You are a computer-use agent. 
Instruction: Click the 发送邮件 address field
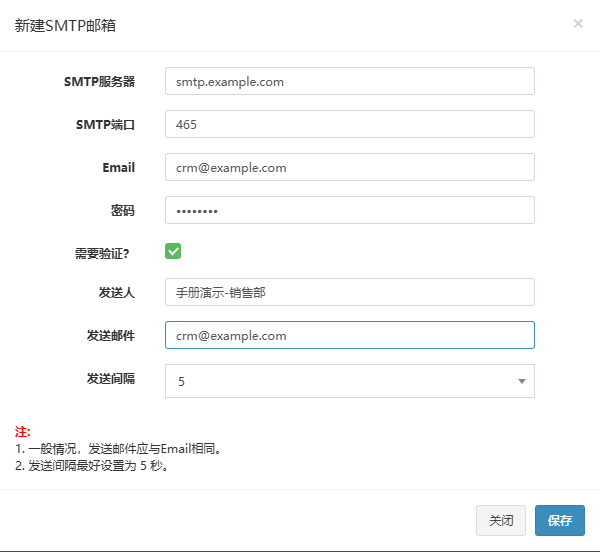[x=350, y=335]
